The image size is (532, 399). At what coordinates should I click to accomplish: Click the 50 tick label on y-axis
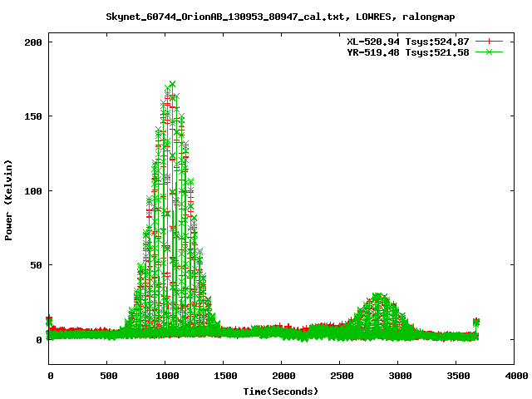[36, 265]
